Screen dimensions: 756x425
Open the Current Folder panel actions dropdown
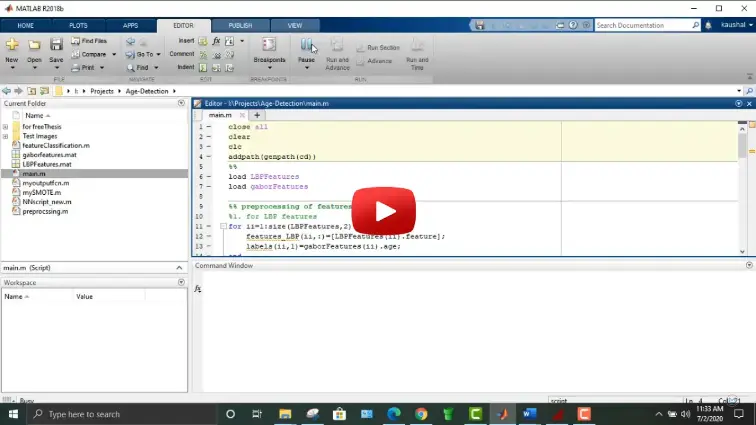180,103
